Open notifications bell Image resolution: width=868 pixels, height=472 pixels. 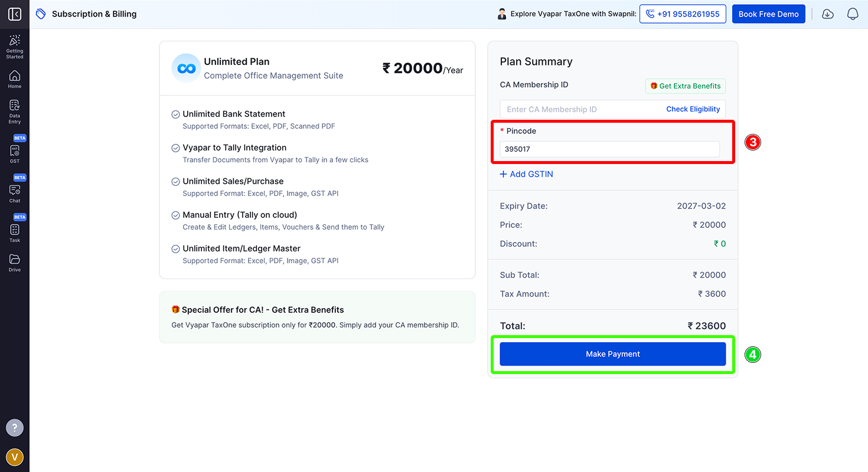[x=853, y=14]
